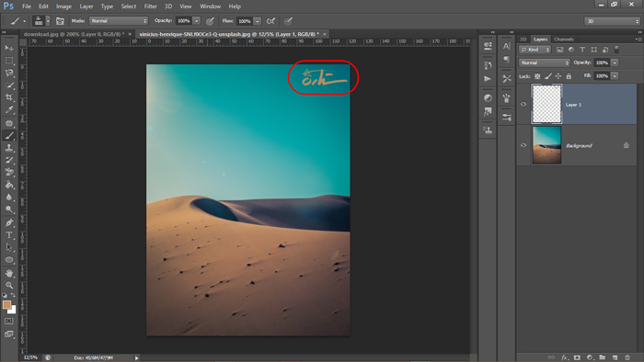The width and height of the screenshot is (644, 362).
Task: Open the Adjustments panel icon
Action: pos(488,97)
